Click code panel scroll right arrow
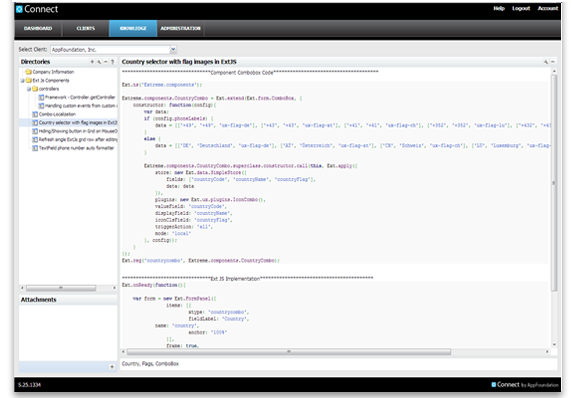The height and width of the screenshot is (398, 575). pyautogui.click(x=547, y=352)
